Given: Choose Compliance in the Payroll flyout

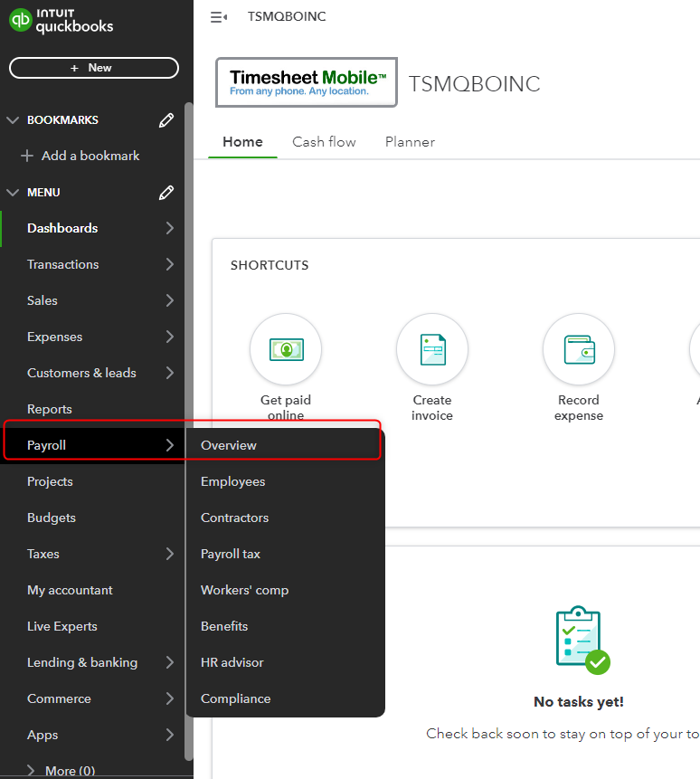Looking at the screenshot, I should tap(235, 699).
